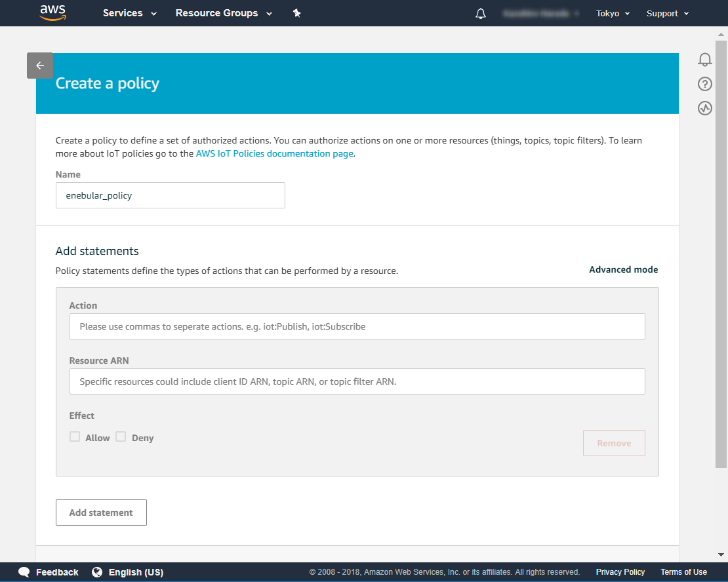Click the Add statement button
The height and width of the screenshot is (582, 728).
pos(101,513)
